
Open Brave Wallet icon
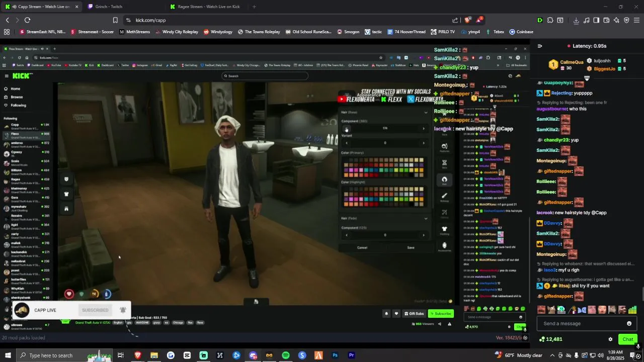coord(606,20)
